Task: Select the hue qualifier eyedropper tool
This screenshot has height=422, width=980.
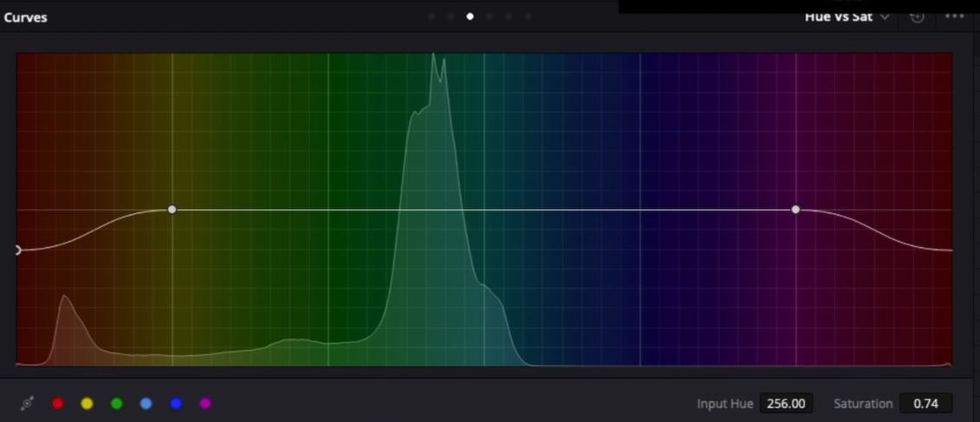Action: click(x=27, y=404)
